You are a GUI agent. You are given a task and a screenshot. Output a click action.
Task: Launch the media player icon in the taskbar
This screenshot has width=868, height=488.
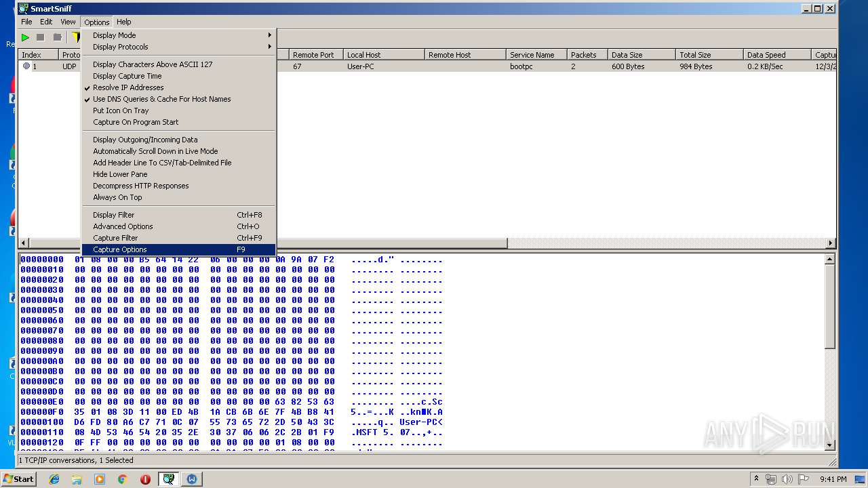coord(100,479)
